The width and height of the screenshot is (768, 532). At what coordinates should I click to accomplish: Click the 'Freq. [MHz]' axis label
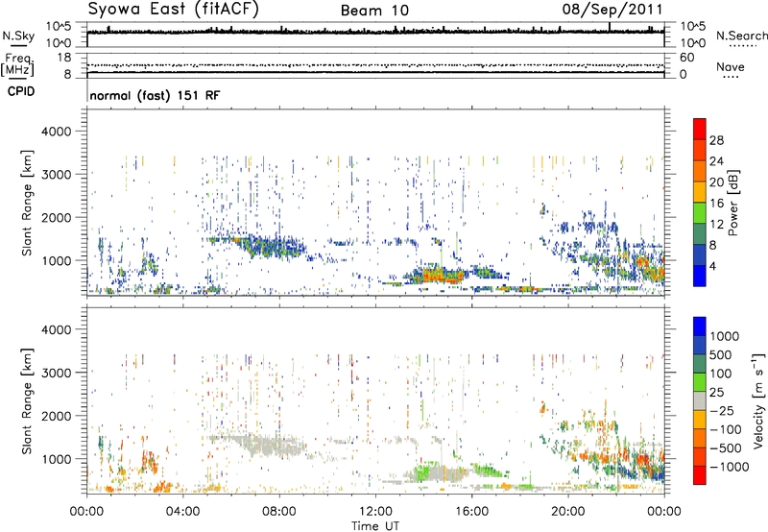17,64
